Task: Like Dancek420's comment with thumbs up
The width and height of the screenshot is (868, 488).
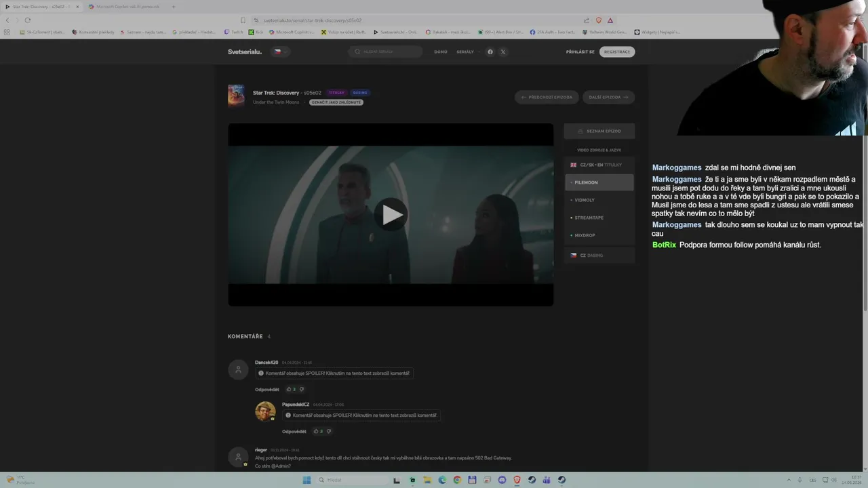Action: pyautogui.click(x=289, y=389)
